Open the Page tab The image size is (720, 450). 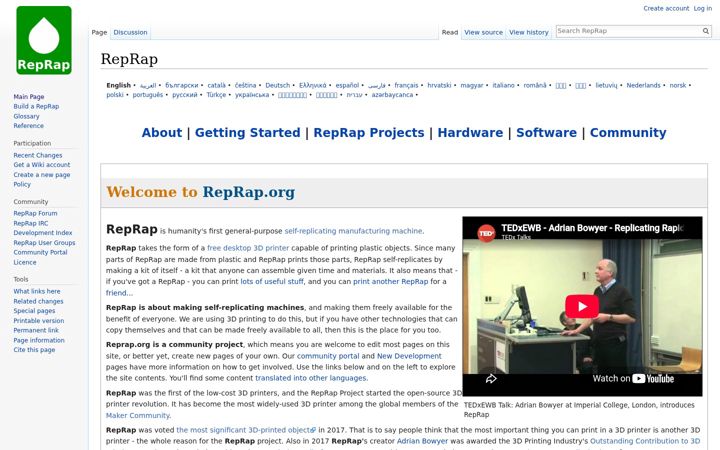[x=99, y=33]
